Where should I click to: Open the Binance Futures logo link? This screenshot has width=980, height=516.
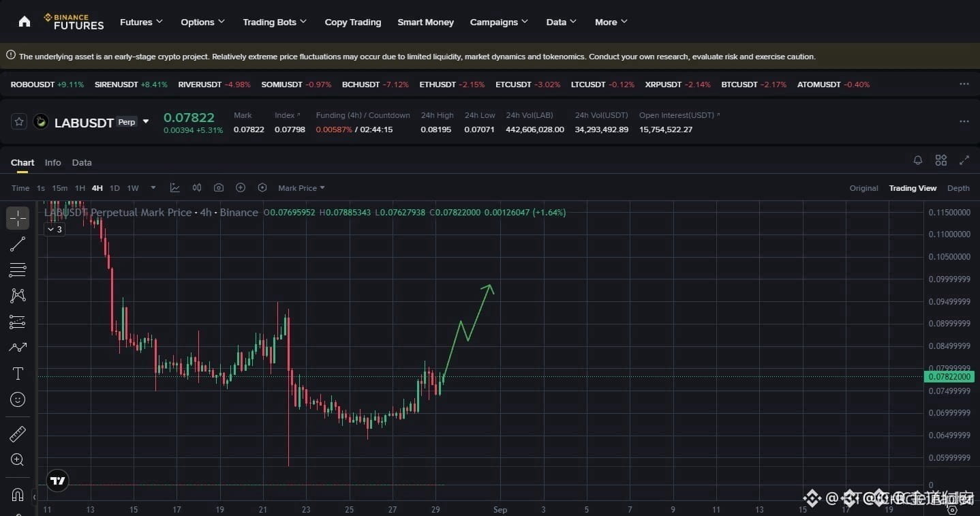coord(74,22)
